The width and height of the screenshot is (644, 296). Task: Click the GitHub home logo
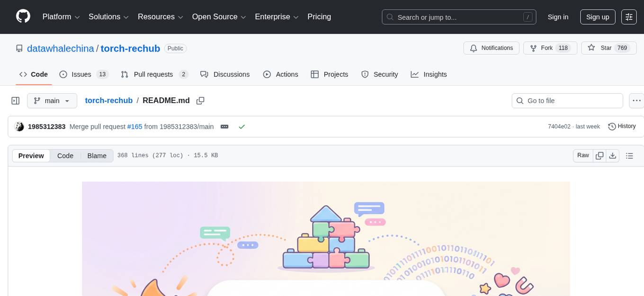coord(23,17)
